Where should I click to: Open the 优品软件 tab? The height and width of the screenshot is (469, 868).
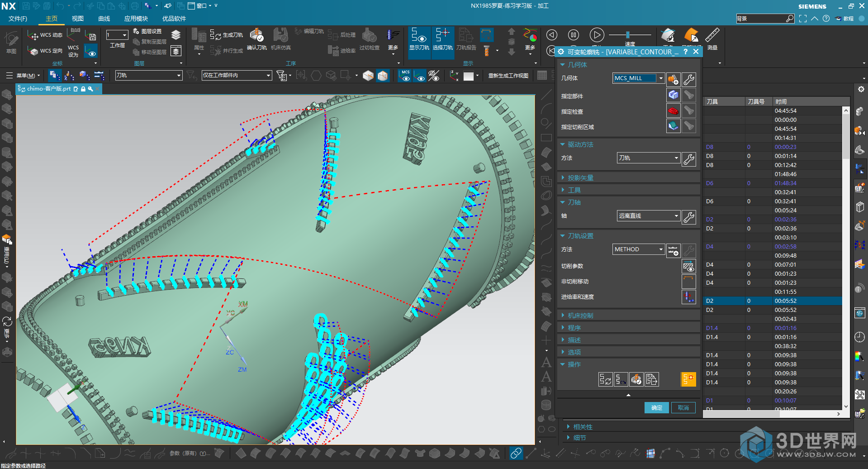[x=174, y=19]
